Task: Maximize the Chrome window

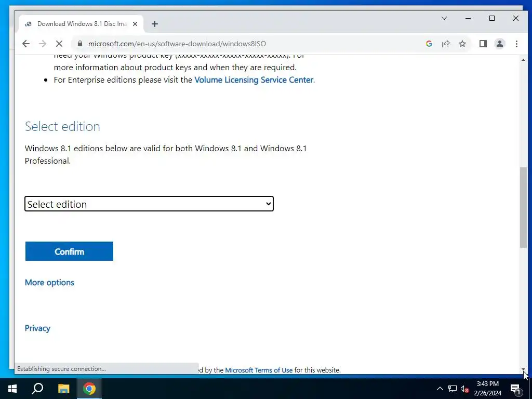Action: [491, 18]
